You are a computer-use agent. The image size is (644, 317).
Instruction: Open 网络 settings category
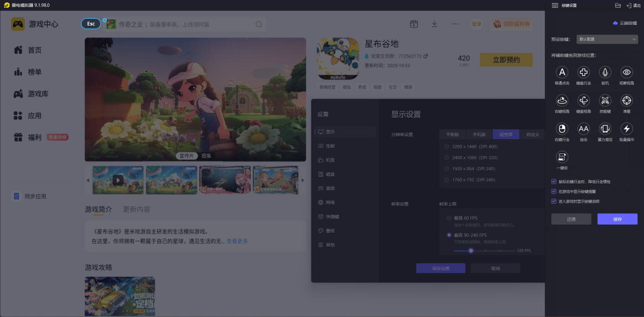345,202
